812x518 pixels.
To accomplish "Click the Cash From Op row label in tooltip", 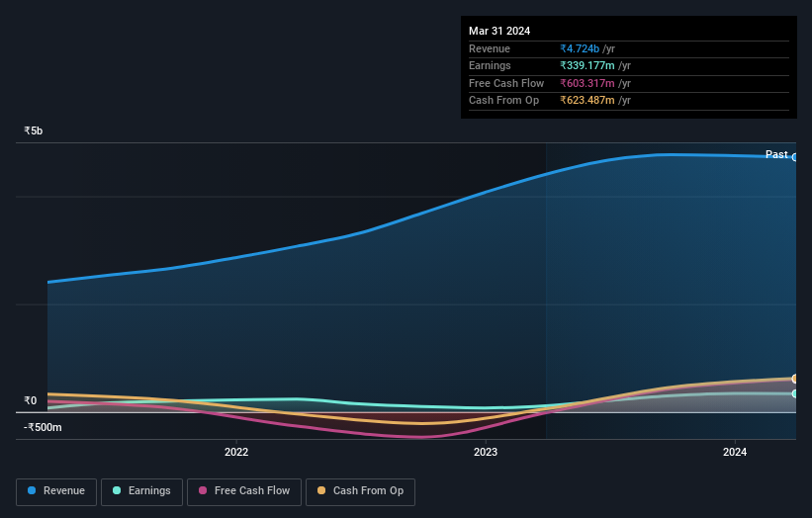I will (503, 101).
